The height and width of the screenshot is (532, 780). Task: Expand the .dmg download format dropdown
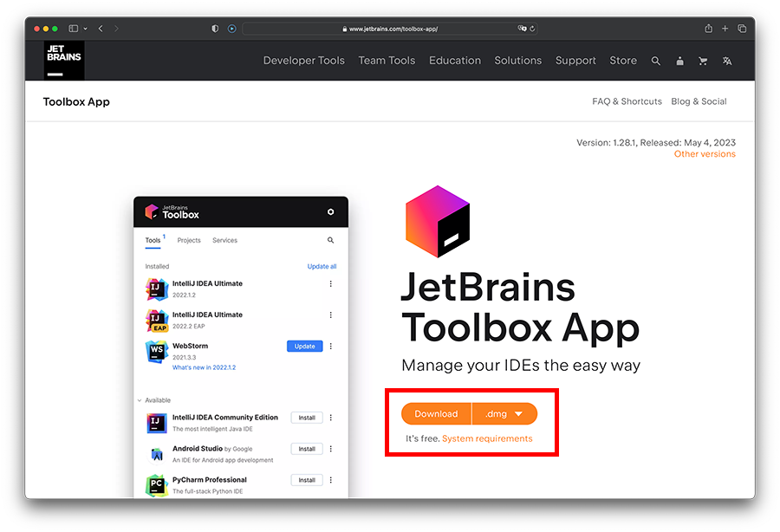click(x=504, y=414)
